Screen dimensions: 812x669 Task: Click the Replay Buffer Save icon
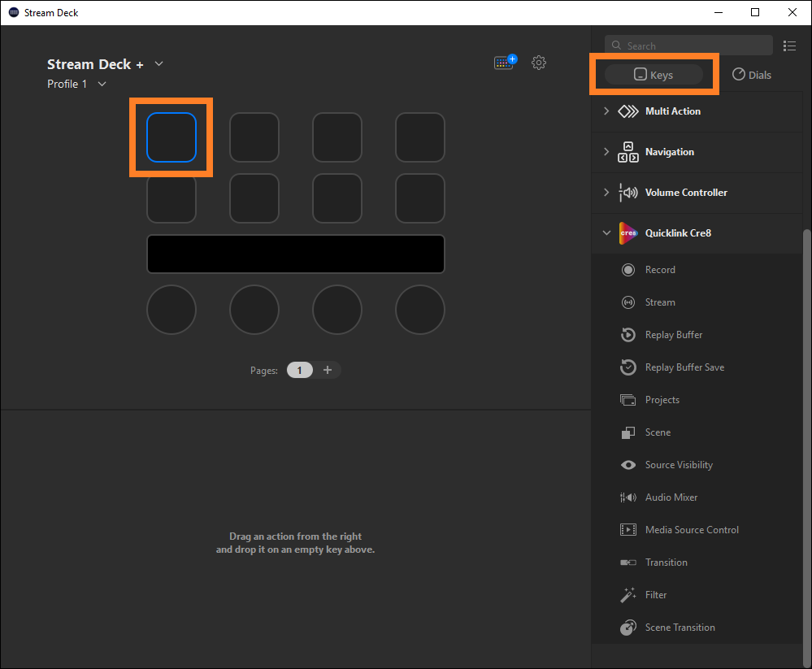pos(628,367)
